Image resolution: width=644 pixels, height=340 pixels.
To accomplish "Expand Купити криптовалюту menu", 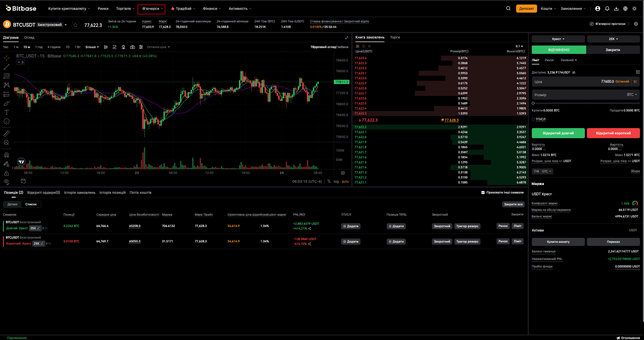I will point(69,9).
